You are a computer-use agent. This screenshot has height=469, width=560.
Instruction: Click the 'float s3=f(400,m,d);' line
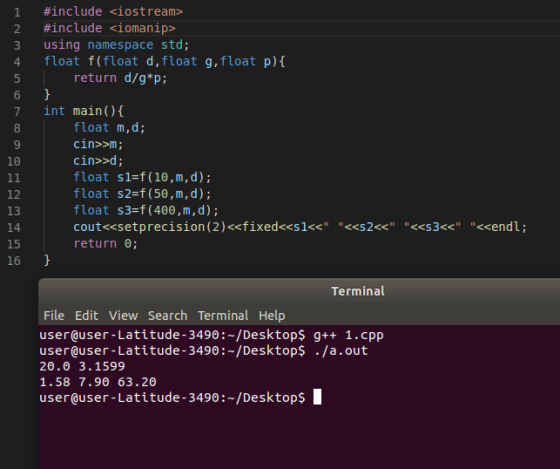(x=146, y=210)
